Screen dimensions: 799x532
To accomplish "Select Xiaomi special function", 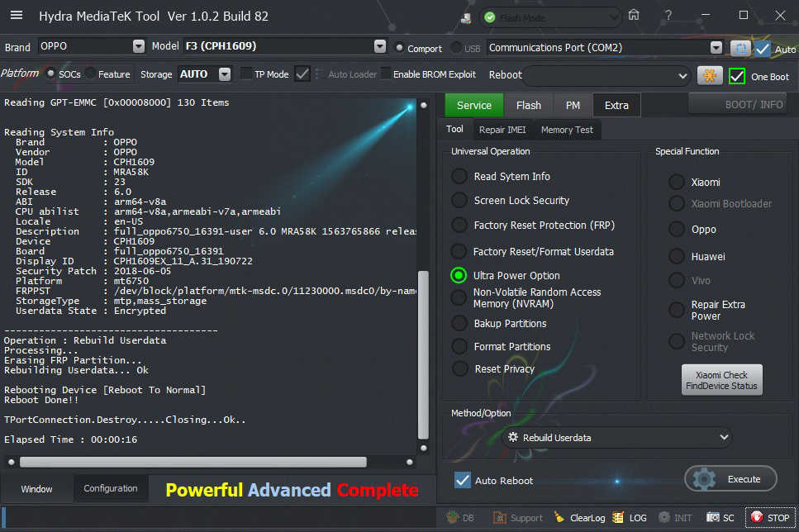I will pyautogui.click(x=677, y=182).
